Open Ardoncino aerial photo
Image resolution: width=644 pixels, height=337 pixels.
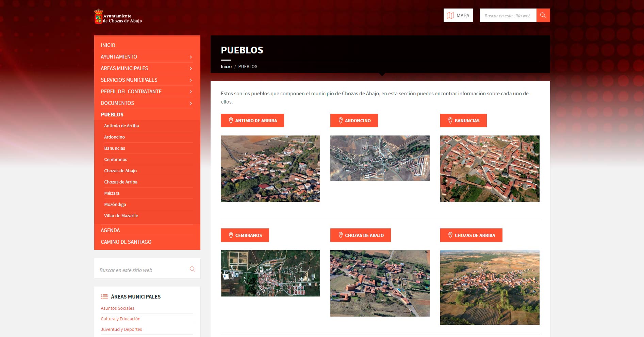[380, 158]
